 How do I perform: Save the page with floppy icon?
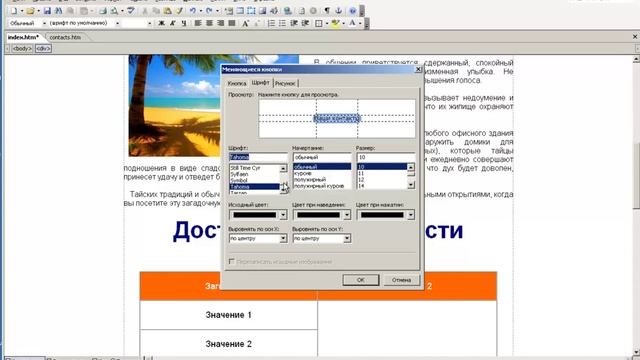(47, 11)
